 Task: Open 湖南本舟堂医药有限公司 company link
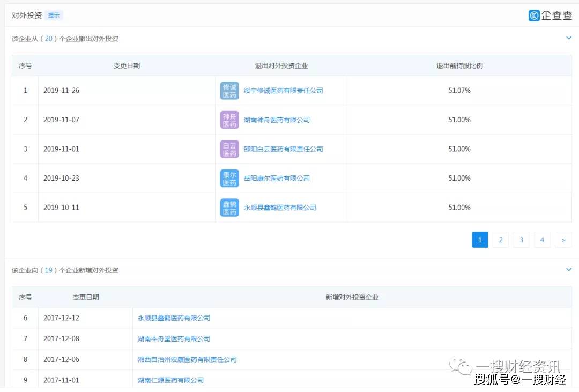(x=174, y=338)
